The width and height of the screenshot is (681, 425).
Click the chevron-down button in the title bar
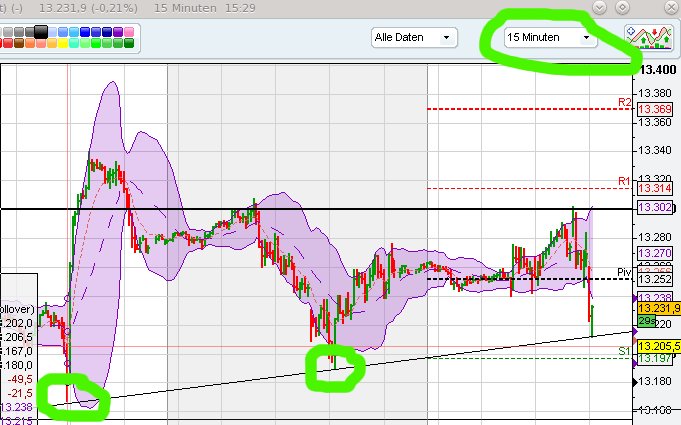point(599,8)
